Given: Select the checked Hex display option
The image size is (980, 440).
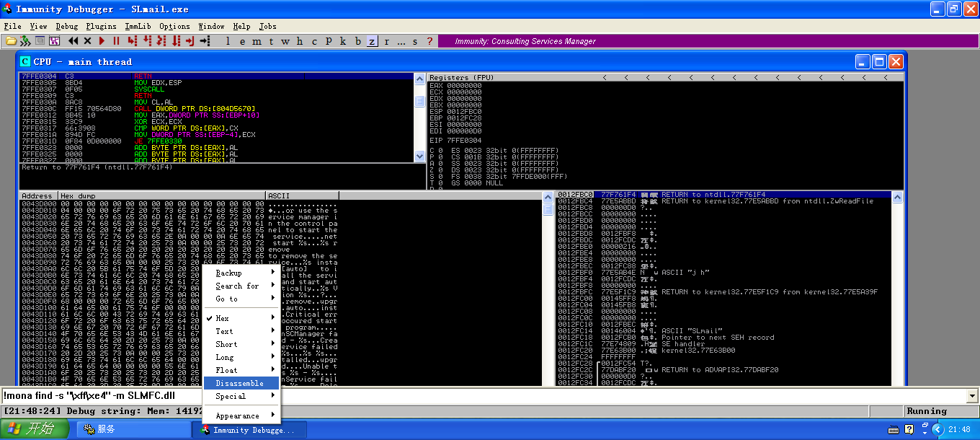Looking at the screenshot, I should pyautogui.click(x=241, y=318).
